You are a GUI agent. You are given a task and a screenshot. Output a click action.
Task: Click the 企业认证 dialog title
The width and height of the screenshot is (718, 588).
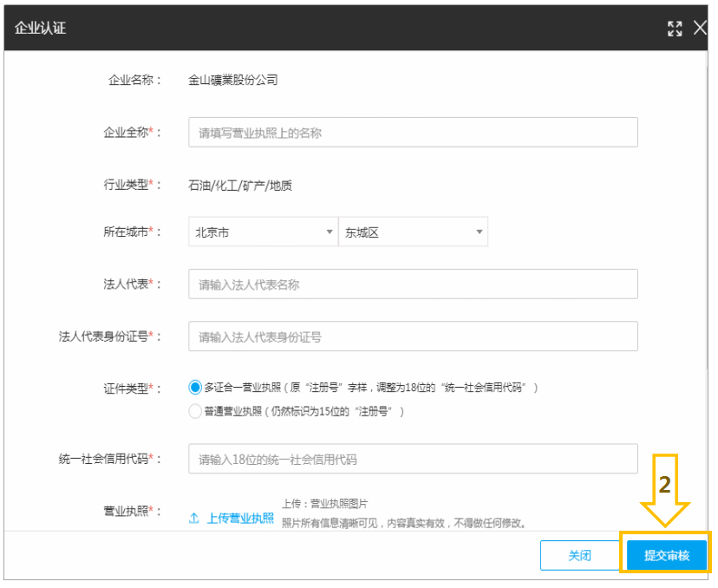pyautogui.click(x=40, y=28)
